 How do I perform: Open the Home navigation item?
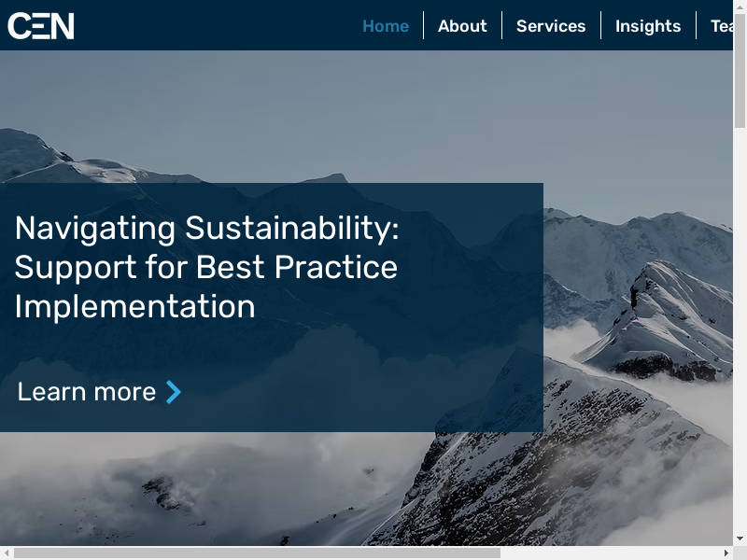coord(386,26)
